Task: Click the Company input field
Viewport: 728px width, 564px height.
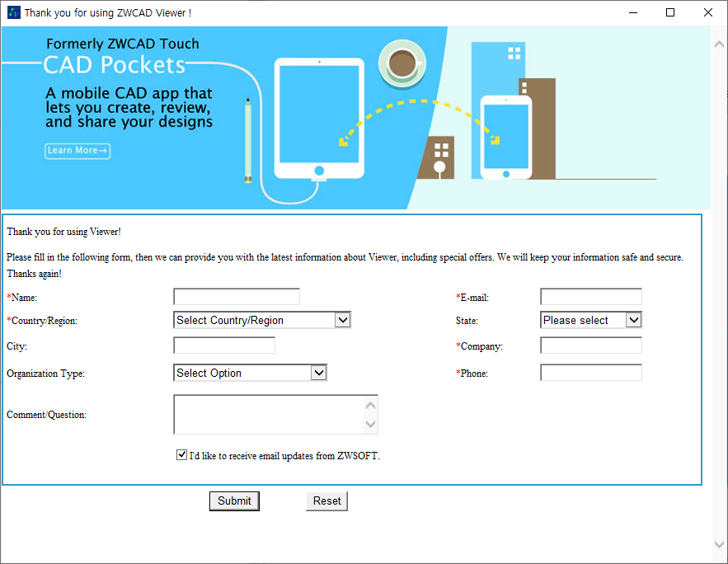Action: click(590, 345)
